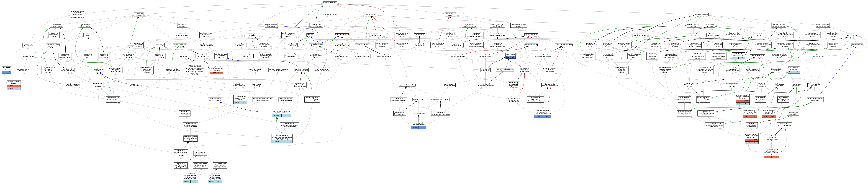Select "activation of innate immune response" node
This screenshot has height=184, width=868.
point(185,113)
